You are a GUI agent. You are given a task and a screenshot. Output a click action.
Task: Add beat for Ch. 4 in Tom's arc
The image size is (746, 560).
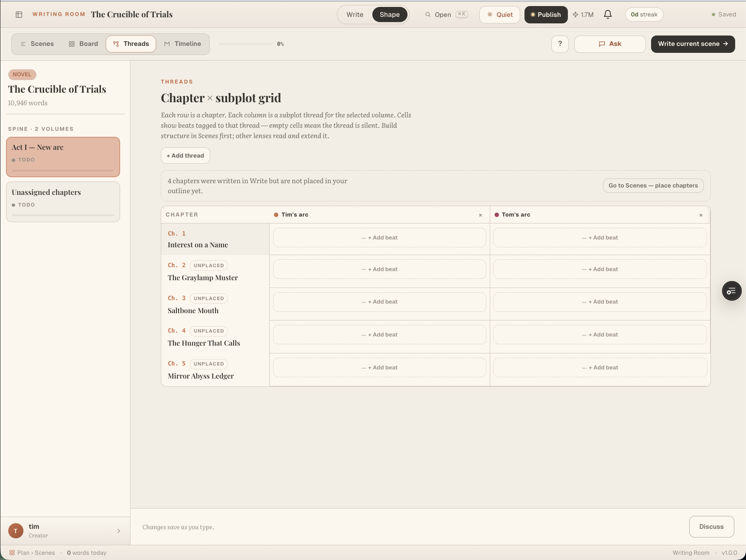(x=600, y=335)
